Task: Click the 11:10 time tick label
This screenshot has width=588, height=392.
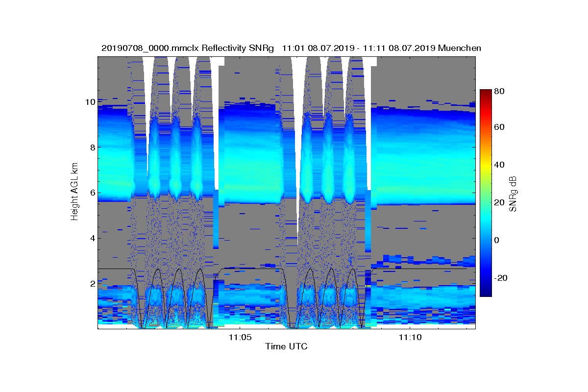Action: (410, 337)
